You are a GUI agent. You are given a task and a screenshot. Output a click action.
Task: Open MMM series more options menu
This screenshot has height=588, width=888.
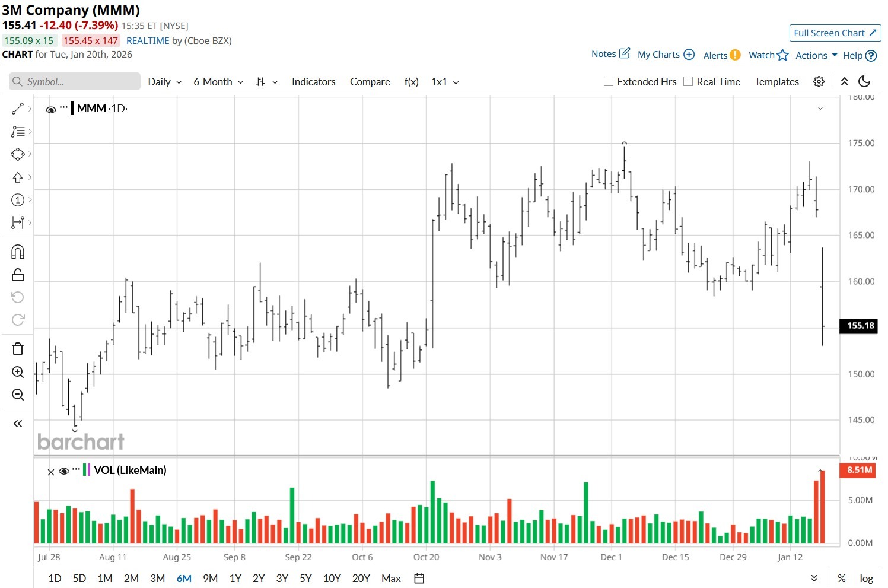63,107
